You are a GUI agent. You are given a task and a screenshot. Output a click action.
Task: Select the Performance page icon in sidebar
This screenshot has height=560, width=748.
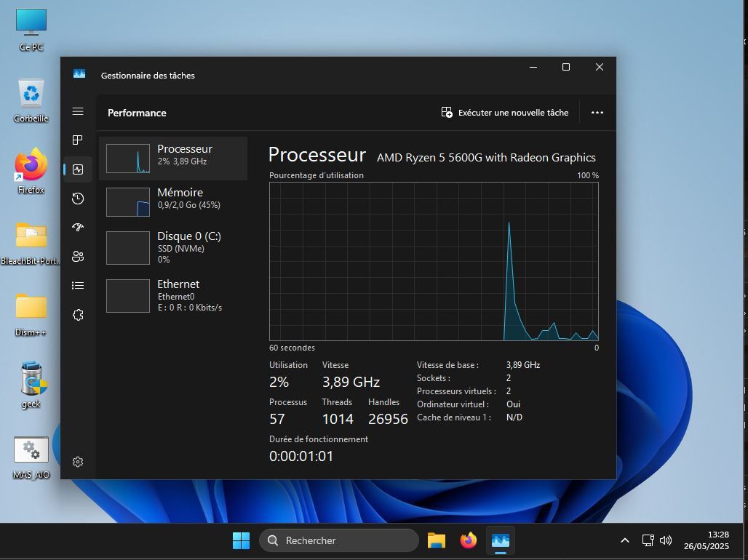coord(78,169)
